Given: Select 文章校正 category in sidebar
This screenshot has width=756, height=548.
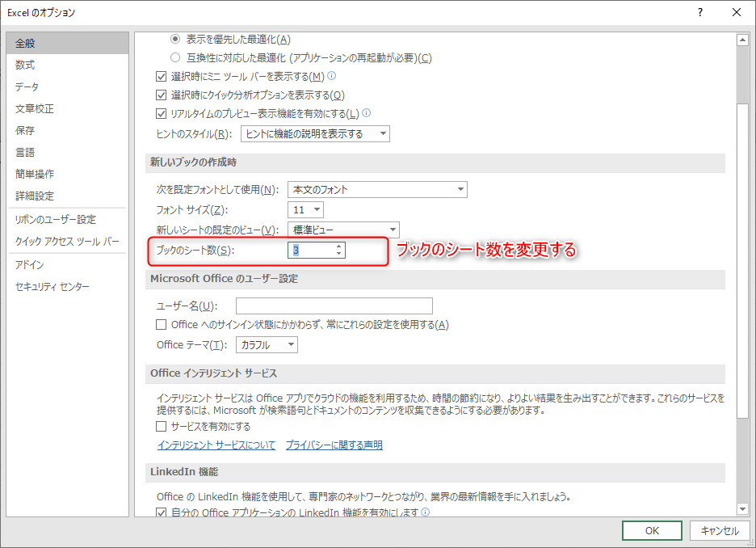Looking at the screenshot, I should tap(68, 108).
